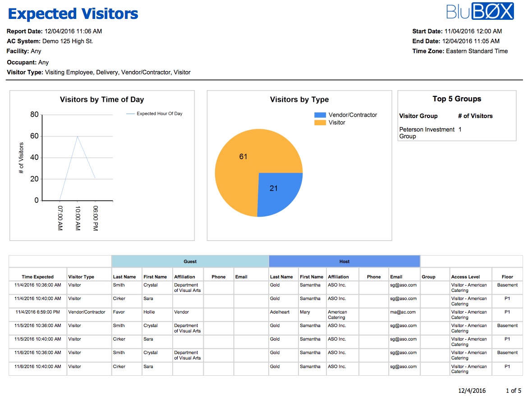Click the 10:00 AM label on the chart axis

click(77, 218)
